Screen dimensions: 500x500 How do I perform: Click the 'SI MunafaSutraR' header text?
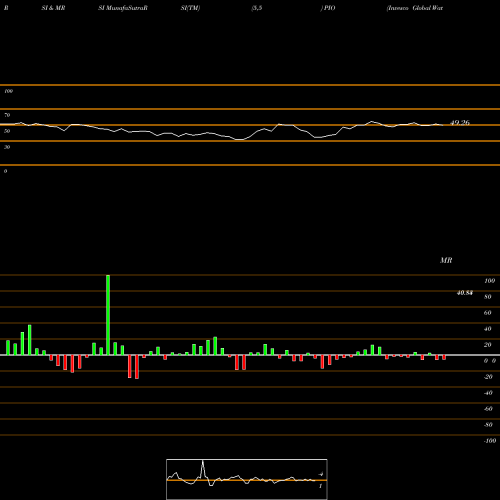(123, 8)
